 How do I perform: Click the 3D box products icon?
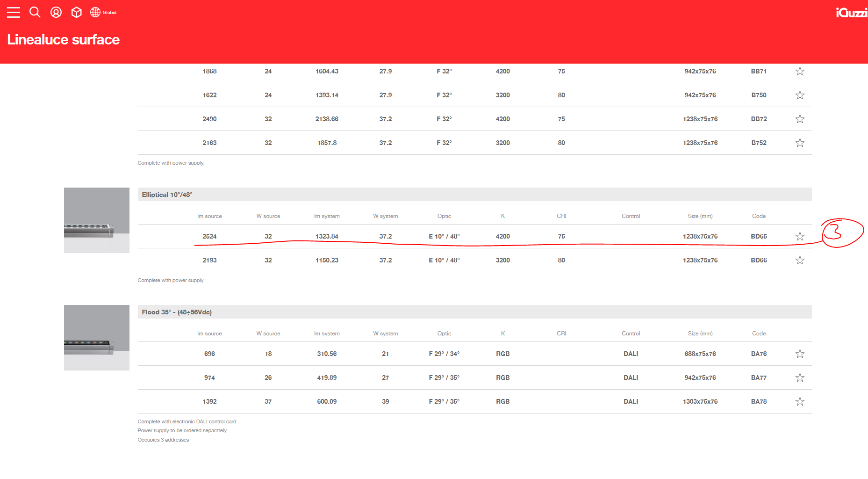(x=76, y=13)
